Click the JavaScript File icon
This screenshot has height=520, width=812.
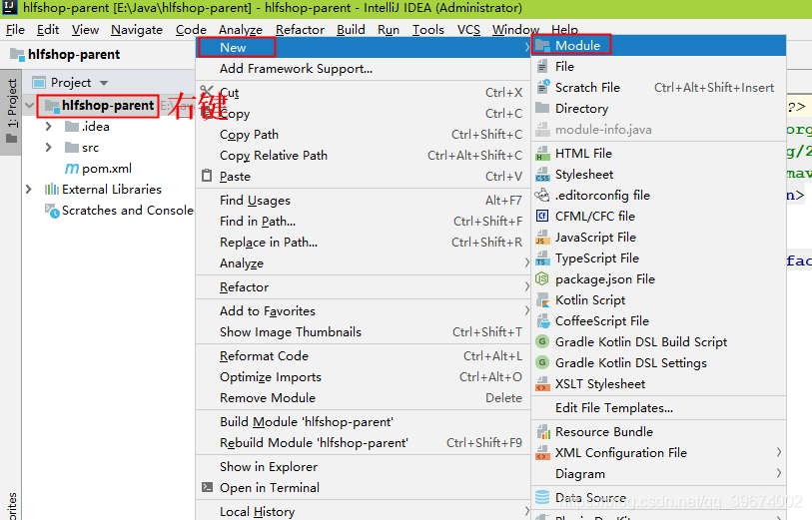tap(542, 237)
